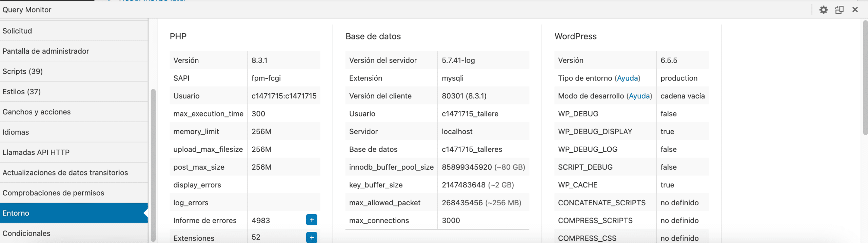
Task: Open Comprobaciones de permisos panel
Action: 53,193
